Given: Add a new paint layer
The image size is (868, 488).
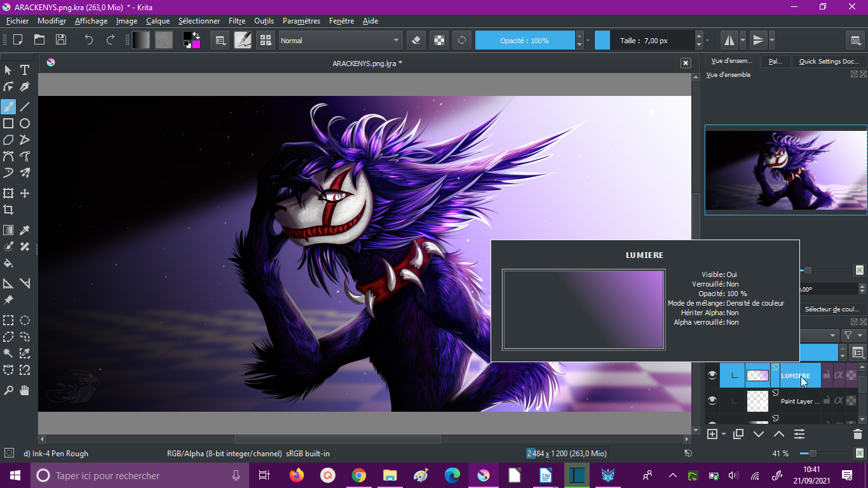Looking at the screenshot, I should pyautogui.click(x=712, y=434).
